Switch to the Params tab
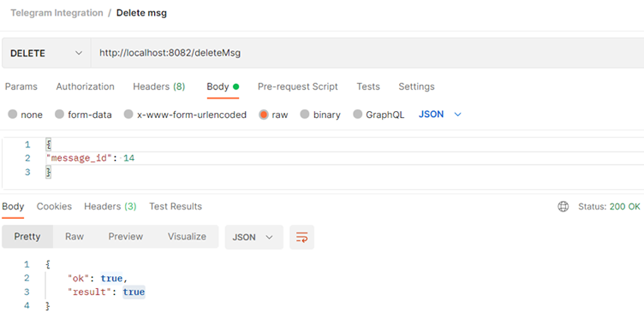Viewport: 644px width, 330px height. 21,86
